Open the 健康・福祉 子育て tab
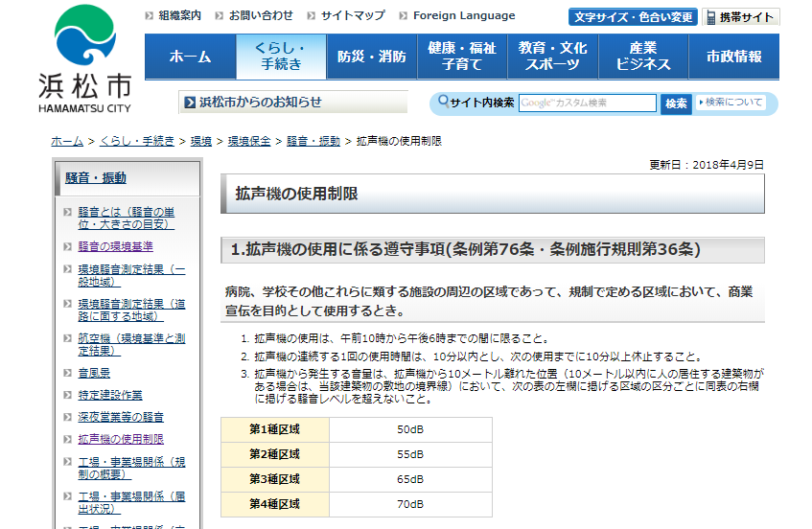 pos(462,57)
